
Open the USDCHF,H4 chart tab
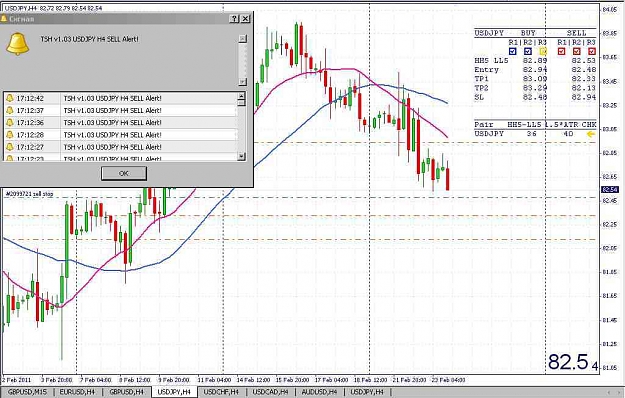point(222,392)
